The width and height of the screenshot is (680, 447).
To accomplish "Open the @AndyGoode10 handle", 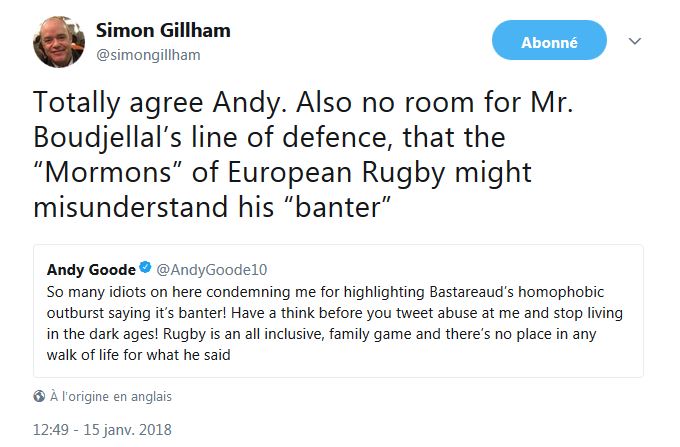I will coord(212,270).
